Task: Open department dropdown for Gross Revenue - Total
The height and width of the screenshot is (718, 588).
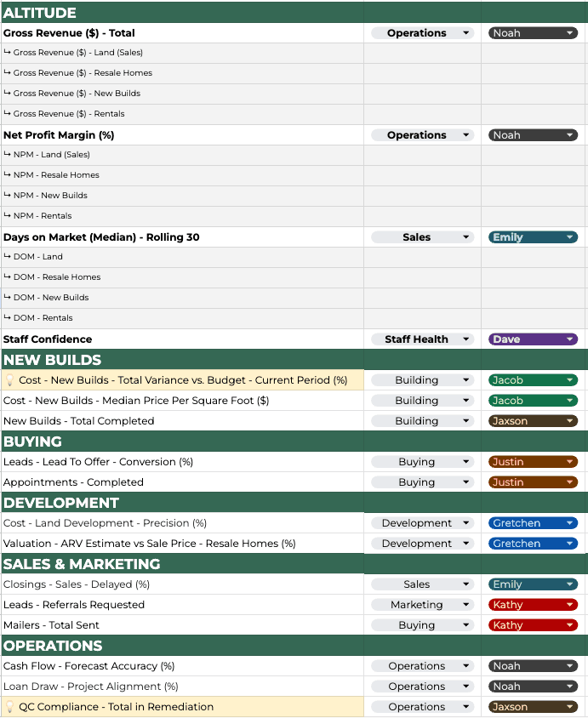Action: click(x=422, y=33)
